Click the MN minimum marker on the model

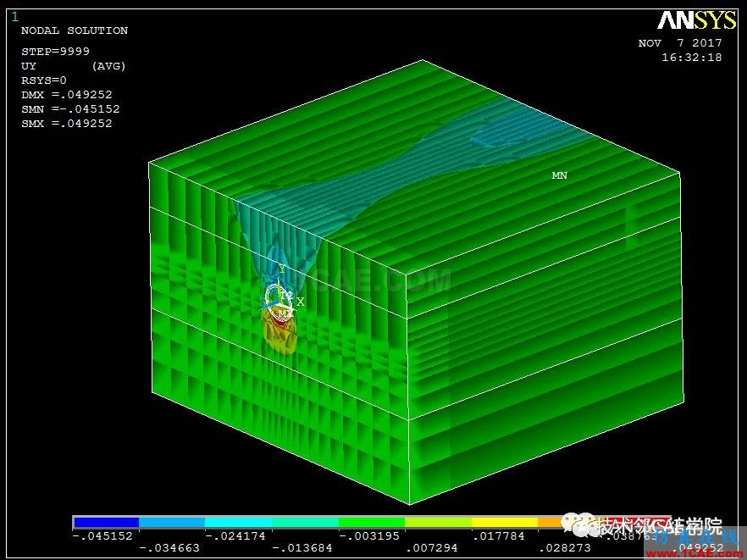pos(560,175)
